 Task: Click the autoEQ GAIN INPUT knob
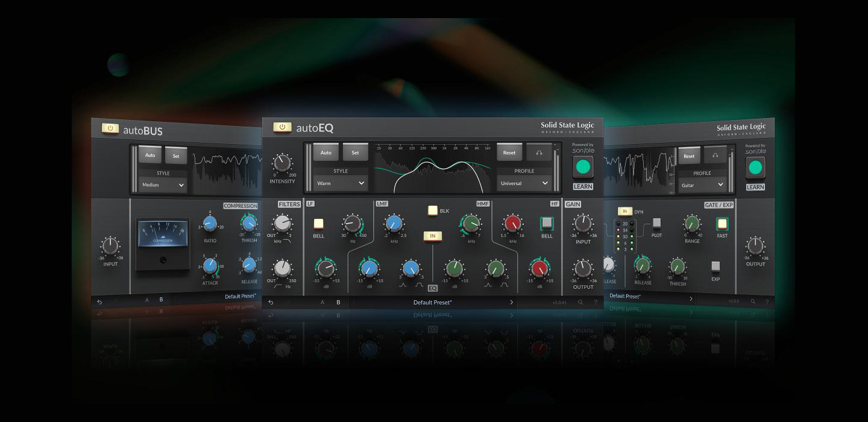[x=582, y=224]
